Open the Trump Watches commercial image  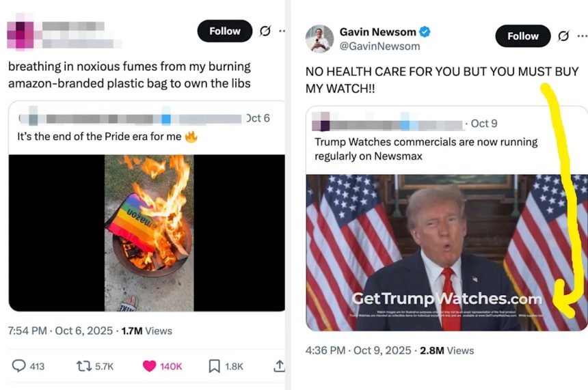click(446, 253)
